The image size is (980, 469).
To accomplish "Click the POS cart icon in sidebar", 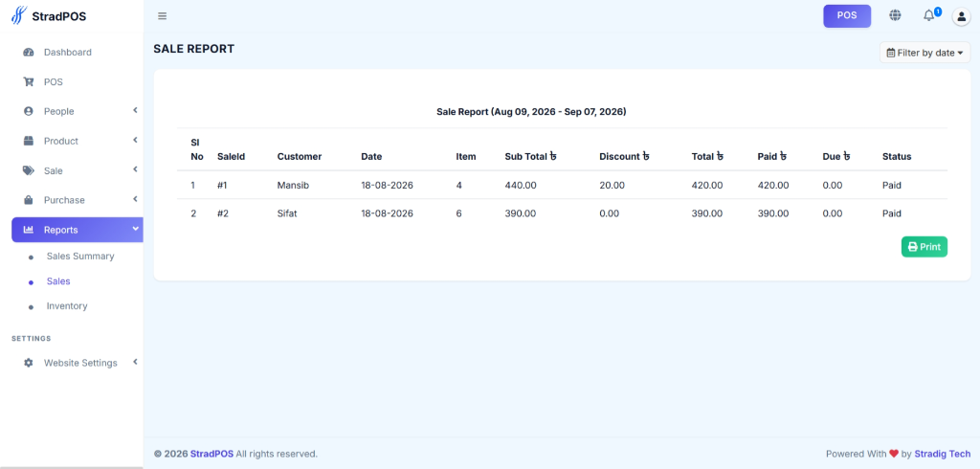I will (28, 82).
